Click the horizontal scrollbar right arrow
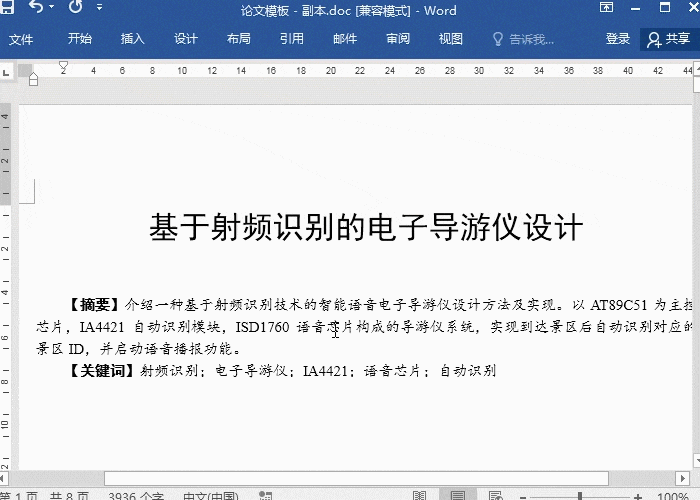Viewport: 700px width, 500px height. point(682,478)
